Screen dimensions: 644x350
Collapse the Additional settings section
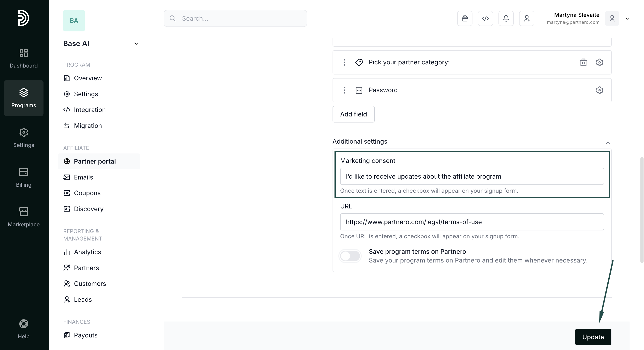point(608,143)
